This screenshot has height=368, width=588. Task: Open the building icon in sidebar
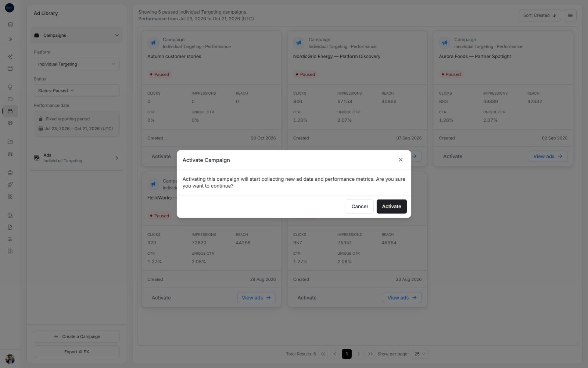[x=10, y=251]
